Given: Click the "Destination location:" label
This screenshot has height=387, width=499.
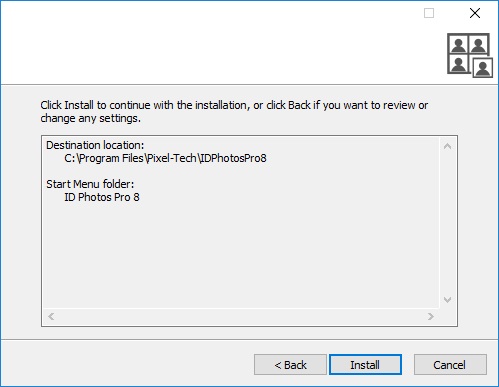Looking at the screenshot, I should click(x=95, y=145).
